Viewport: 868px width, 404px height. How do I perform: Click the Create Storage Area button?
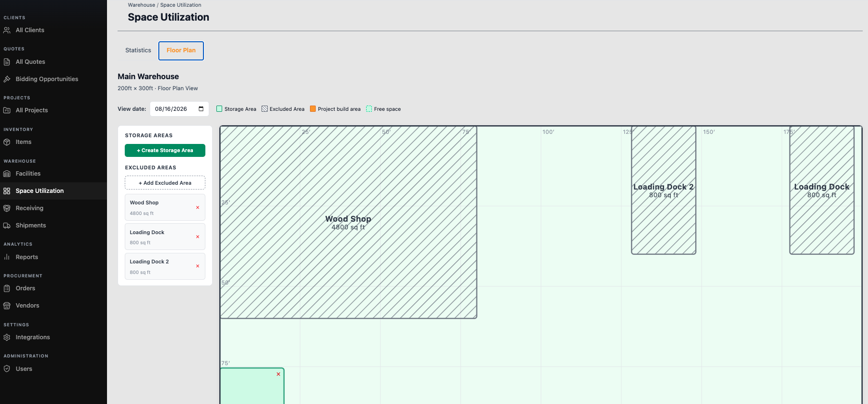(x=165, y=150)
